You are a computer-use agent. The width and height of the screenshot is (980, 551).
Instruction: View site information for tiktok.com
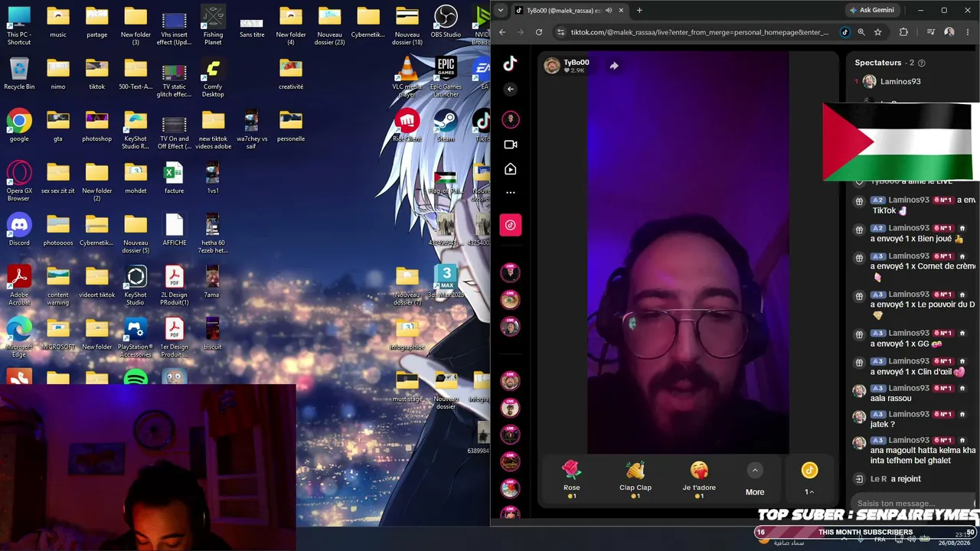561,32
